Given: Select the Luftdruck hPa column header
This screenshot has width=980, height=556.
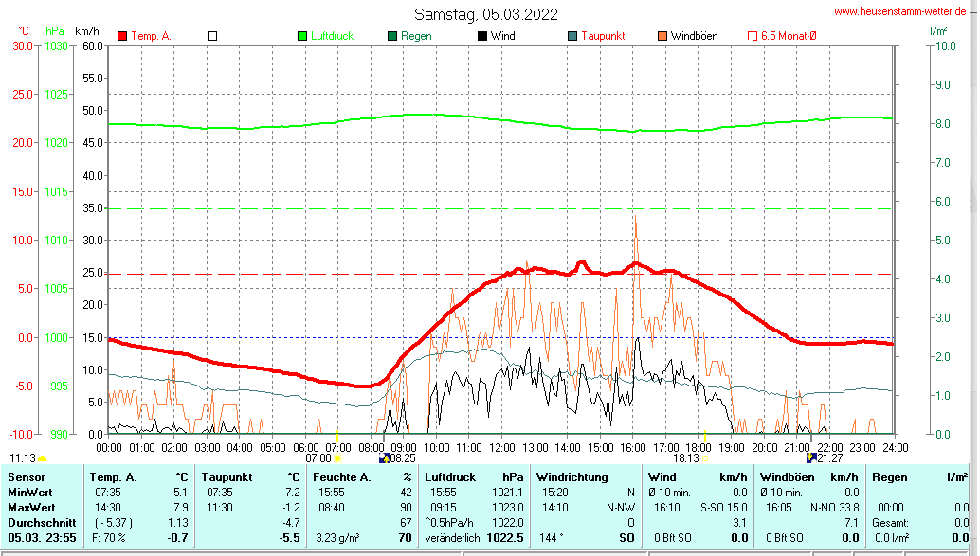Looking at the screenshot, I should point(473,477).
